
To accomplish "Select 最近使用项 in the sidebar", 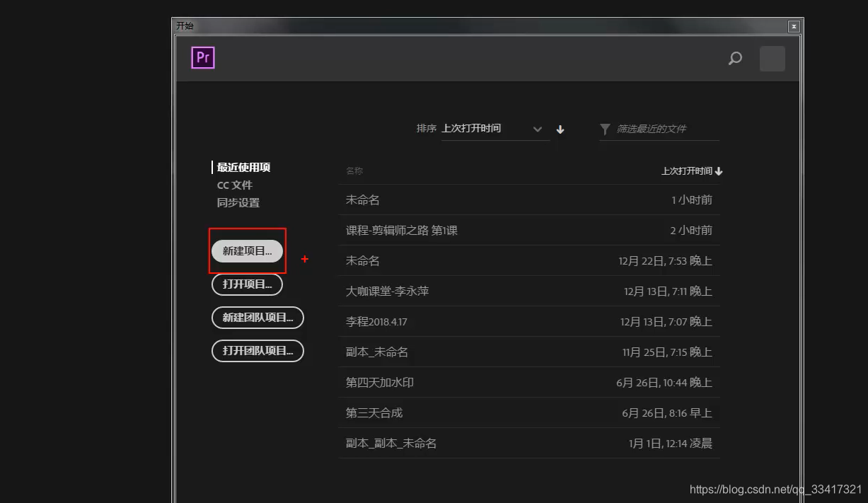I will click(x=243, y=168).
